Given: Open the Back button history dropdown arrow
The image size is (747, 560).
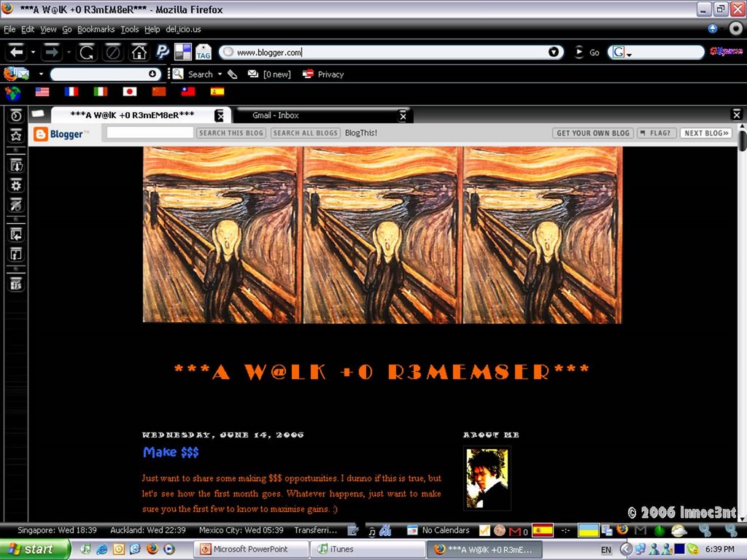Looking at the screenshot, I should pyautogui.click(x=33, y=52).
